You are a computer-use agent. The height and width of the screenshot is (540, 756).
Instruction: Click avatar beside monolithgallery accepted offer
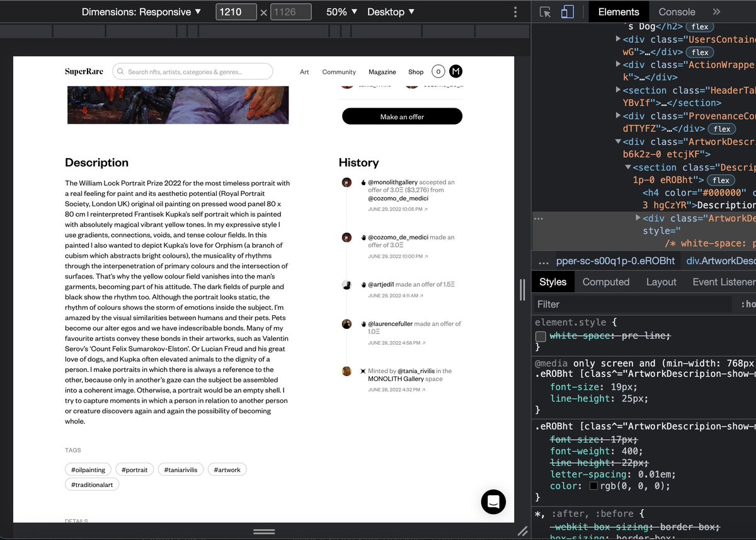pyautogui.click(x=346, y=182)
